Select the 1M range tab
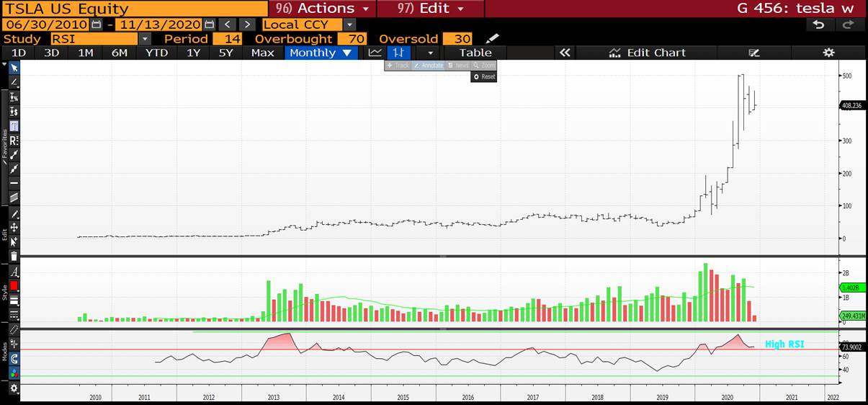The image size is (868, 405). pyautogui.click(x=85, y=53)
